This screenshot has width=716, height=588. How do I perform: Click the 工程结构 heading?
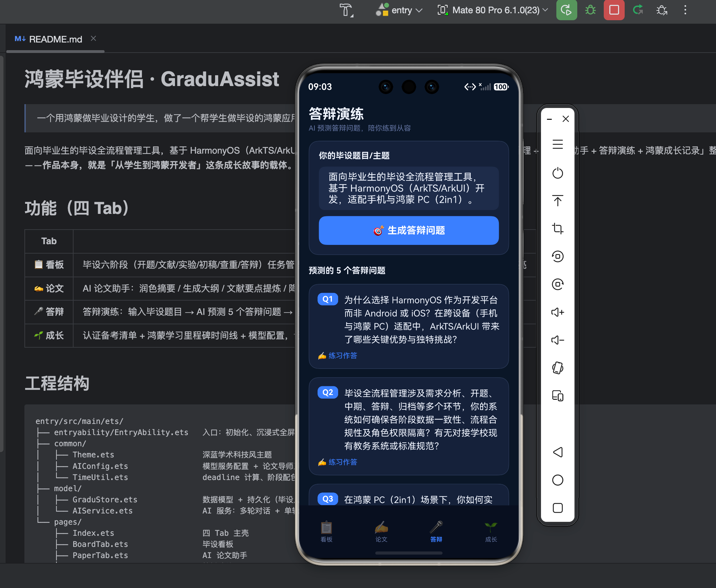click(x=57, y=384)
